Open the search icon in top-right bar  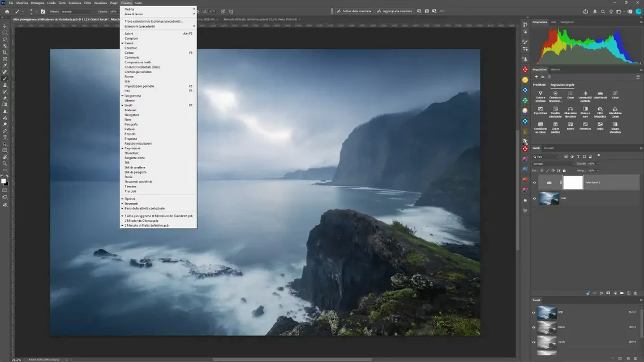coord(603,11)
